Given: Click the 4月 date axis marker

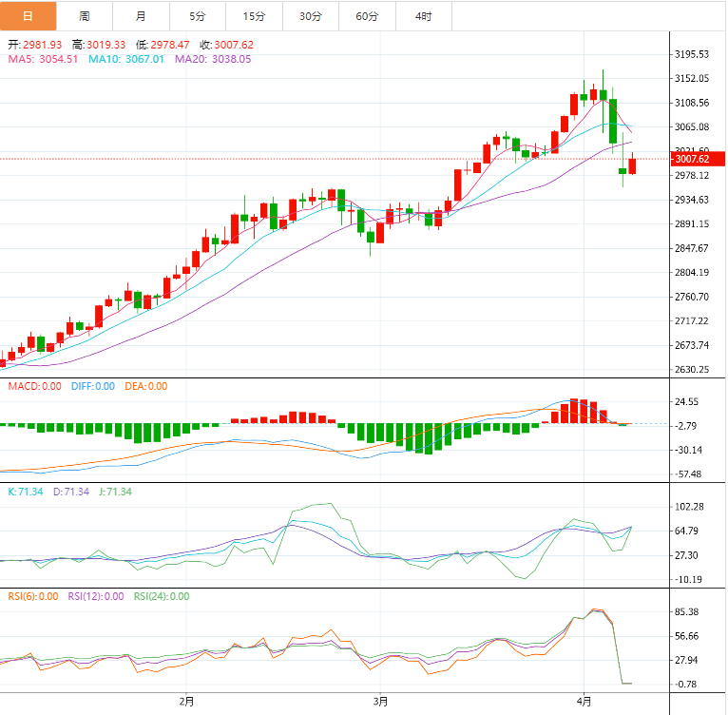Looking at the screenshot, I should coord(584,703).
